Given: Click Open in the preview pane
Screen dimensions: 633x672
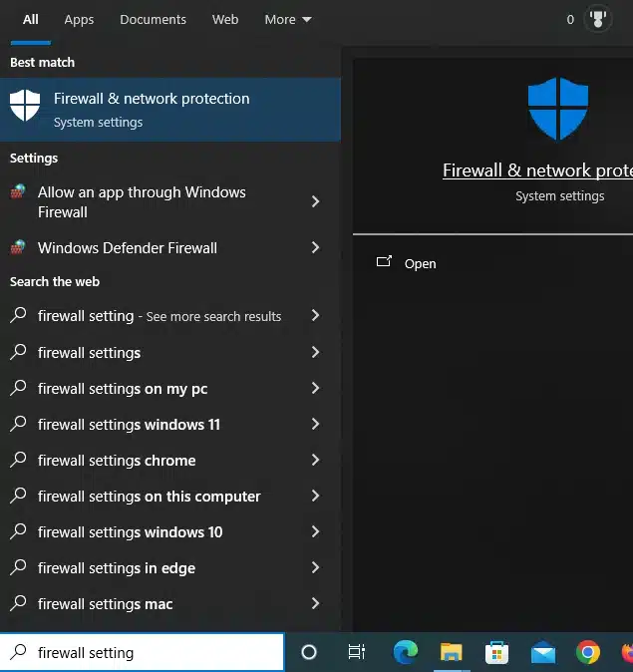Looking at the screenshot, I should coord(420,264).
